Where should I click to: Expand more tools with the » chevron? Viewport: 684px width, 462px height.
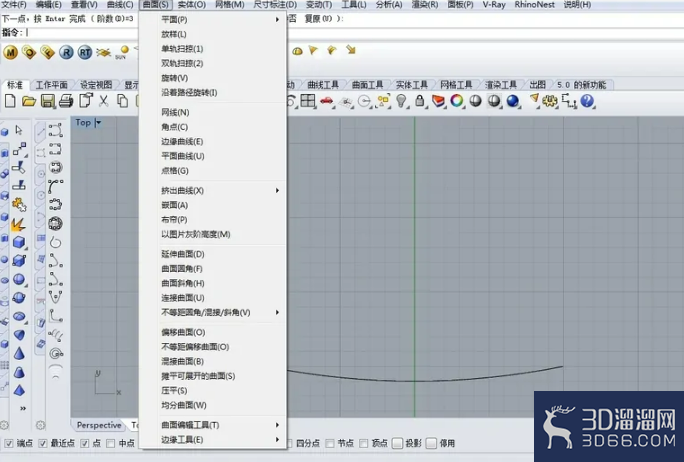[23, 408]
